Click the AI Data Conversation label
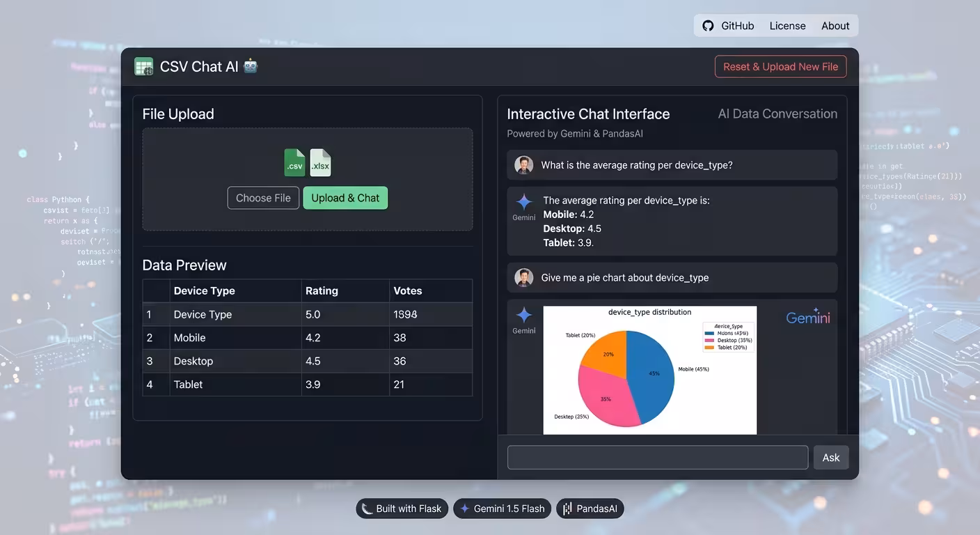The image size is (980, 535). tap(777, 114)
